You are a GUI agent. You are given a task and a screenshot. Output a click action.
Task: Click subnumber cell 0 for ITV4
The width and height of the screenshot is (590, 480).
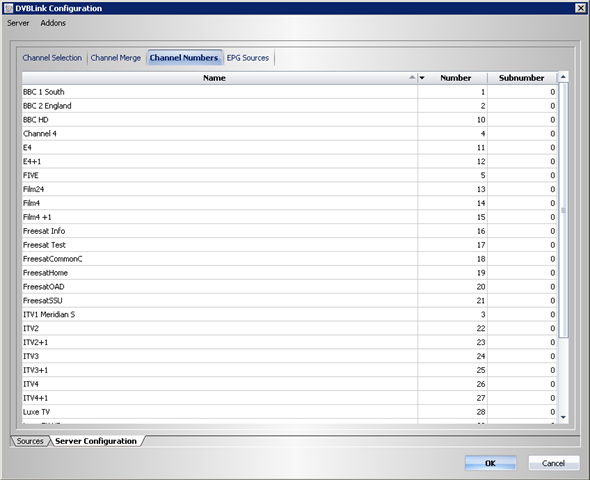[522, 384]
